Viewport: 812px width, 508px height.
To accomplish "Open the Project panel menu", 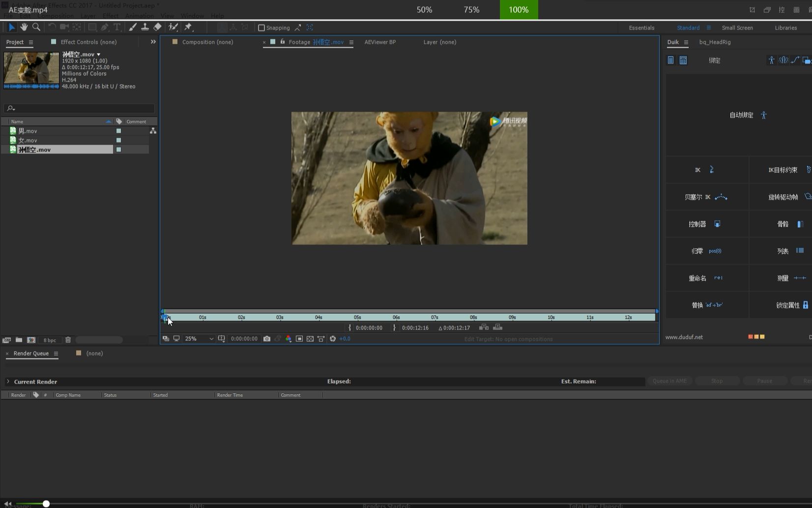I will click(31, 42).
